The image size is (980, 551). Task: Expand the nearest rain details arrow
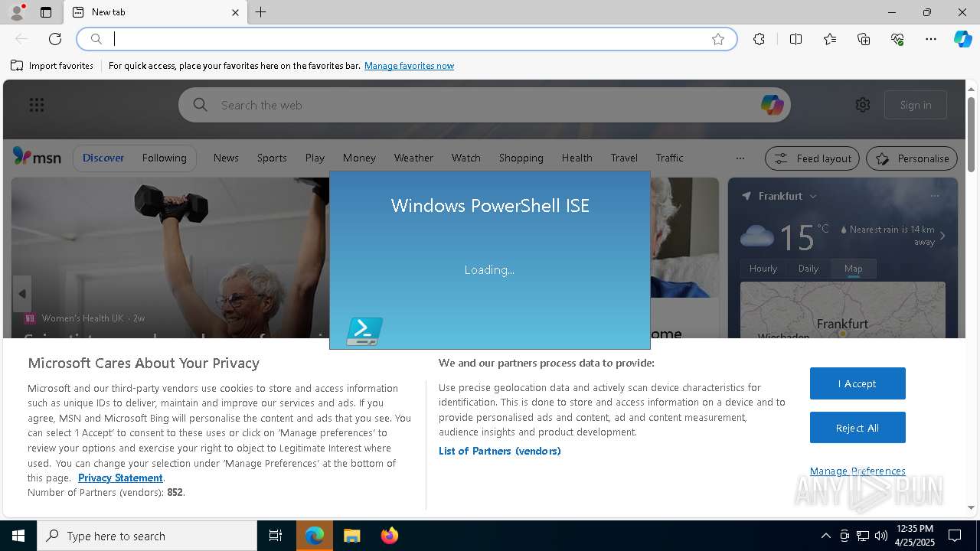point(942,236)
